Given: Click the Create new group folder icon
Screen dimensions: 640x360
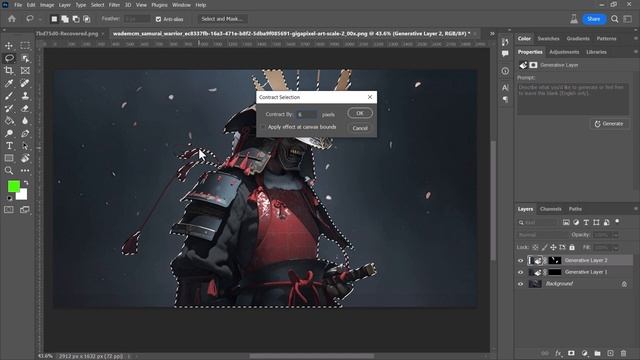Looking at the screenshot, I should [x=597, y=353].
